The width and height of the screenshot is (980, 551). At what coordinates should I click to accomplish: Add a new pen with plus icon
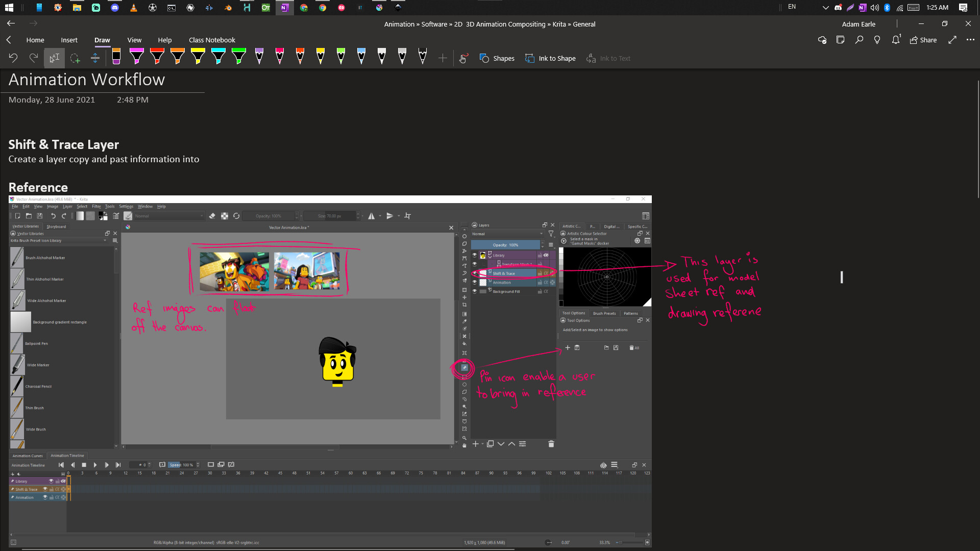(443, 58)
